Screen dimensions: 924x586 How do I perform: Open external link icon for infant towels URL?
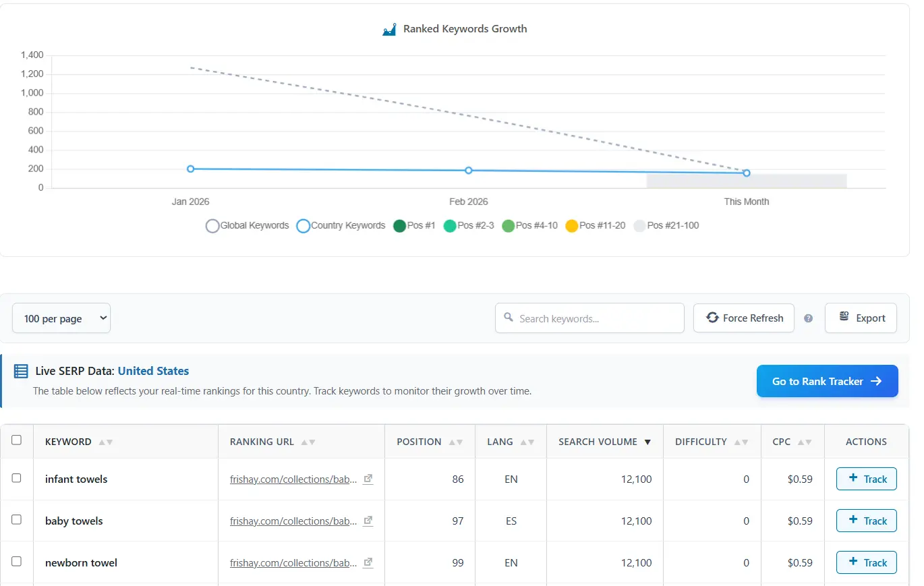[x=368, y=479]
